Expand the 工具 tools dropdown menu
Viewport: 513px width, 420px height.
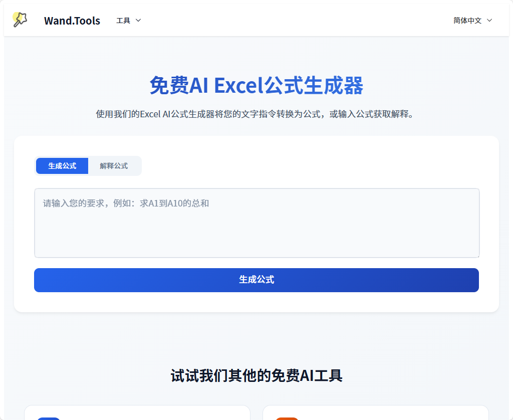pos(129,20)
